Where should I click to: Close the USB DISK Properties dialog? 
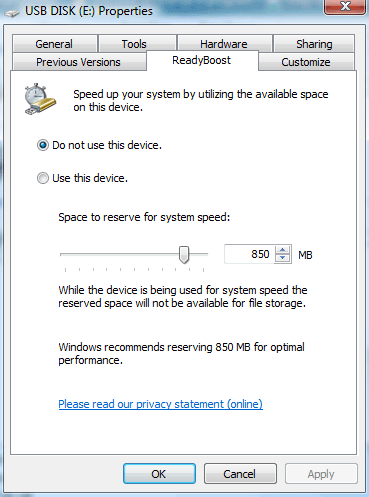tap(345, 7)
